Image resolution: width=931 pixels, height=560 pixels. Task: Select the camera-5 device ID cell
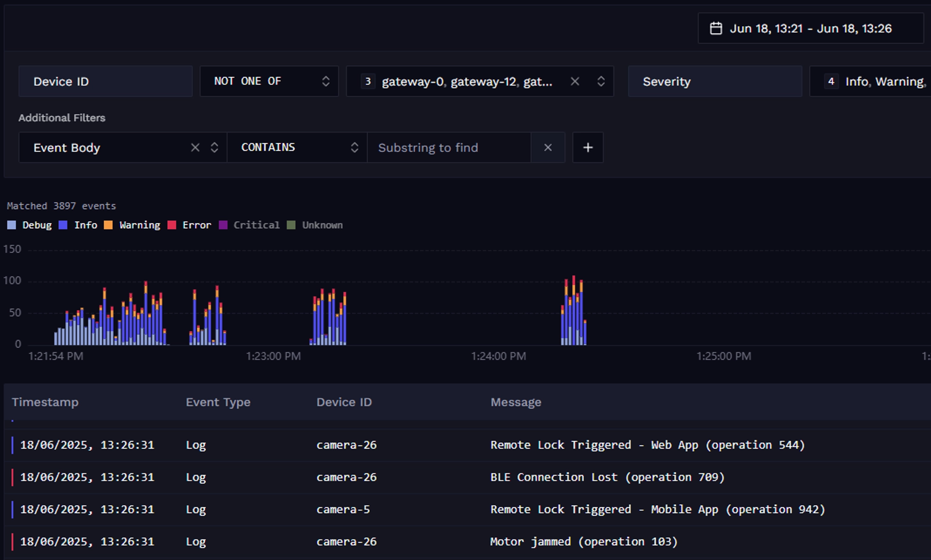tap(343, 510)
